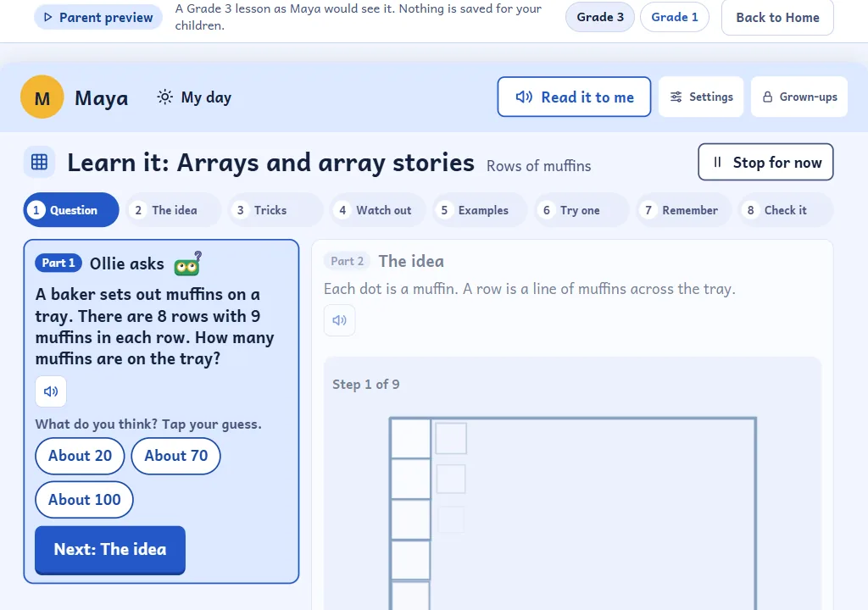Play audio for Ollie's question
The width and height of the screenshot is (868, 610).
(x=51, y=391)
